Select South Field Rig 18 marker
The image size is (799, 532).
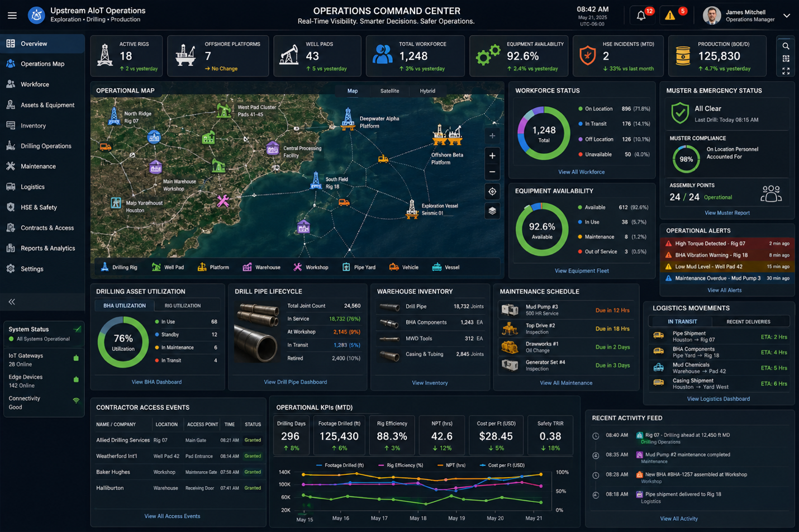(x=316, y=180)
